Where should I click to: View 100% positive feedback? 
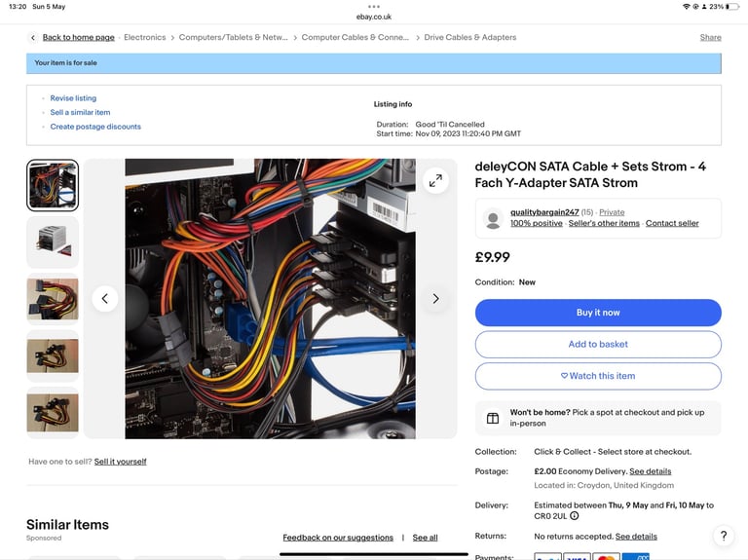[x=537, y=223]
